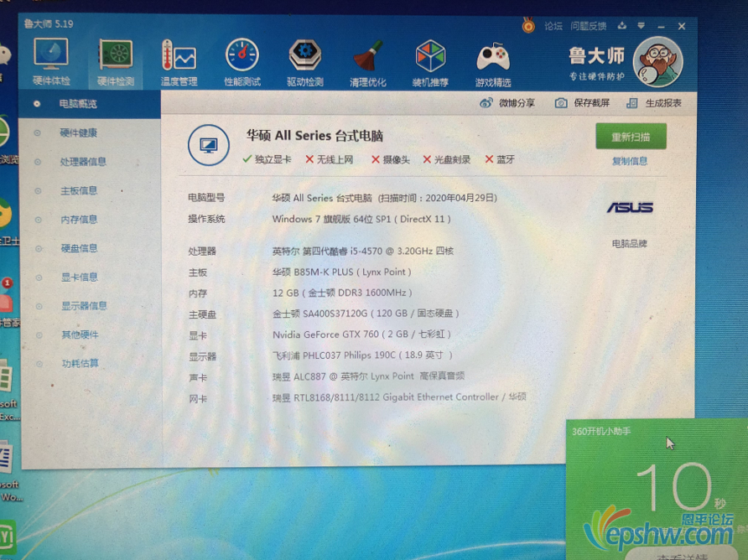Click the ASUS brand logo
The image size is (748, 560).
[630, 208]
